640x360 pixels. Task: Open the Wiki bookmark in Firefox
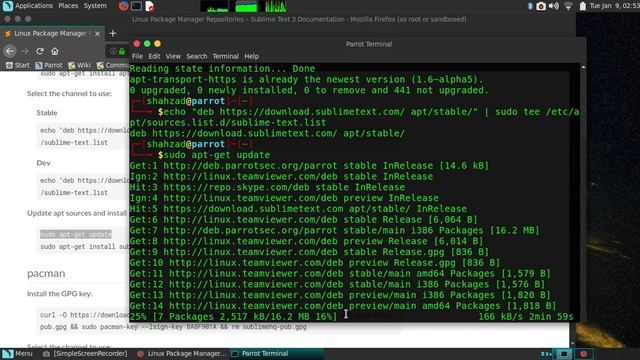pyautogui.click(x=79, y=65)
